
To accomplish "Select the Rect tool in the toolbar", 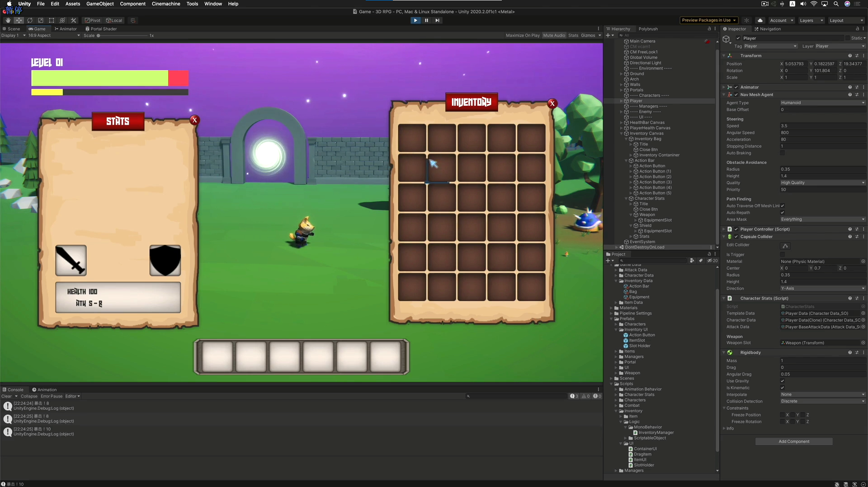I will coord(52,20).
